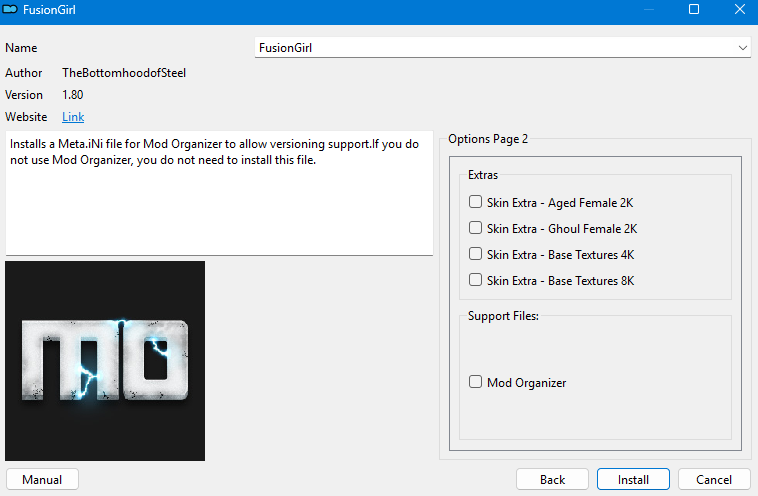The image size is (758, 496).
Task: Check Skin Extra - Base Textures 8K
Action: tap(475, 280)
